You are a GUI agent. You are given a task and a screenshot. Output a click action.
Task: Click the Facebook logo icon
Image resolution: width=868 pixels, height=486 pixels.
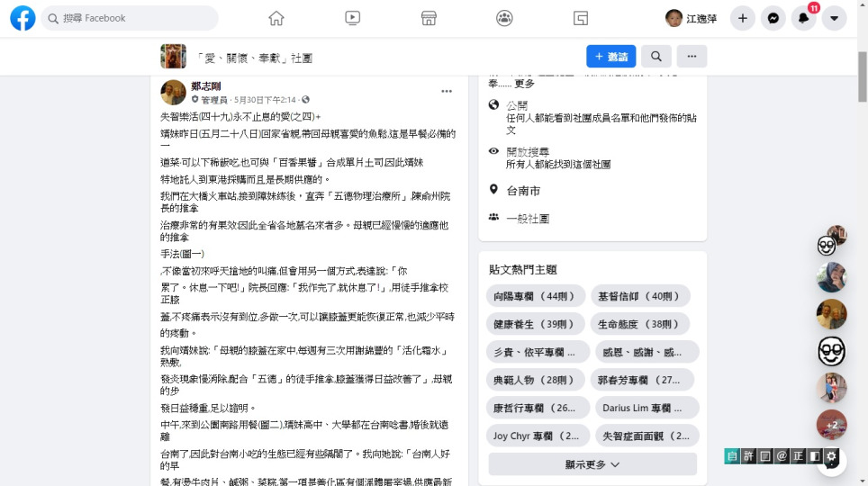(x=23, y=18)
